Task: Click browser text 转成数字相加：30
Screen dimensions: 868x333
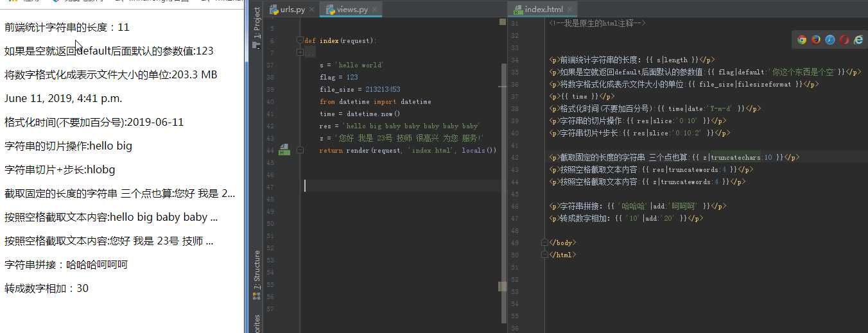Action: [x=46, y=288]
